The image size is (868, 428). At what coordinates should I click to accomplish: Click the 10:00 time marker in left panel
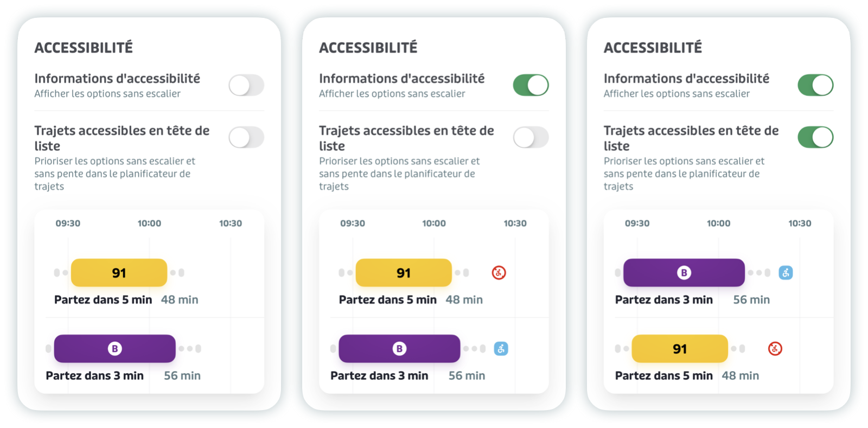[x=149, y=223]
